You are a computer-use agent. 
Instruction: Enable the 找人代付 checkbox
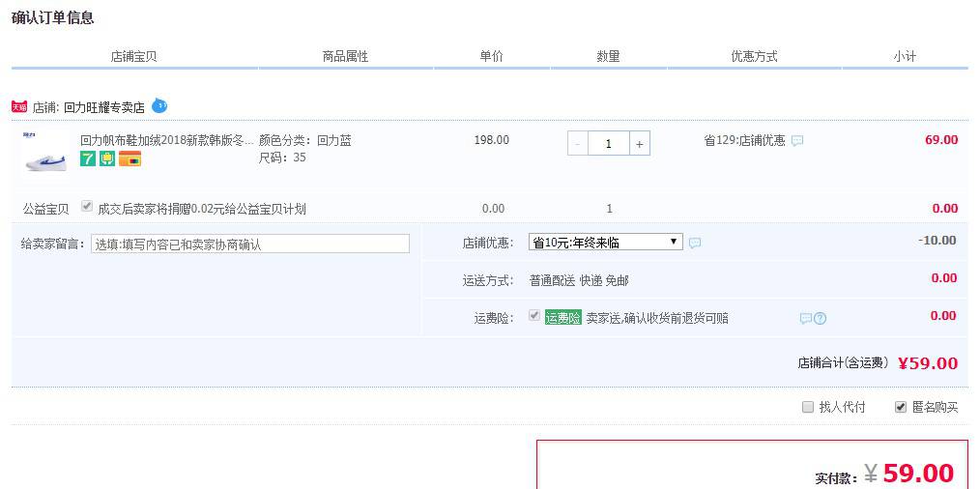(808, 407)
